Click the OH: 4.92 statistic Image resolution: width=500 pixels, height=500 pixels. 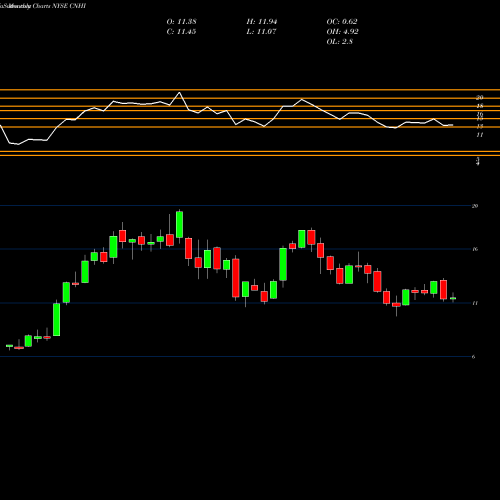tap(342, 32)
